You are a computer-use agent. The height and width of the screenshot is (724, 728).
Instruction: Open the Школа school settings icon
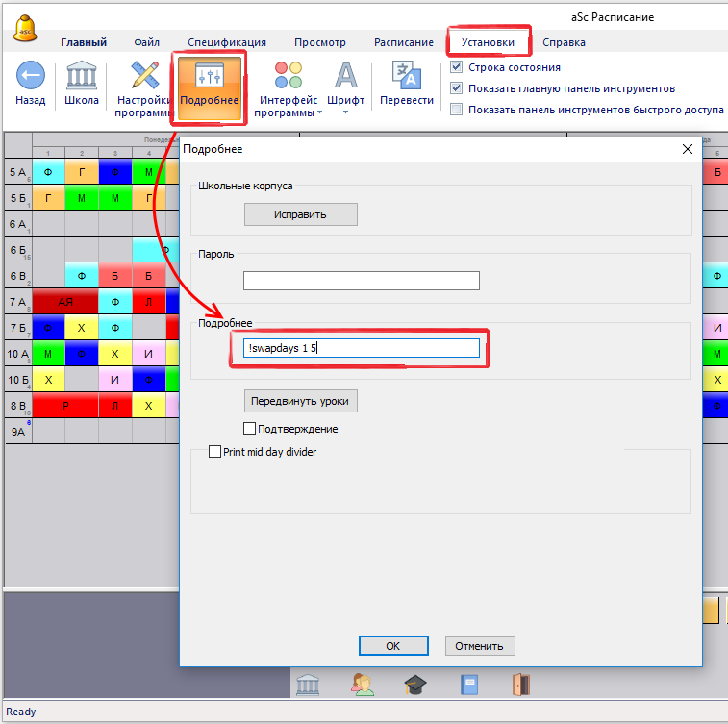click(x=81, y=76)
